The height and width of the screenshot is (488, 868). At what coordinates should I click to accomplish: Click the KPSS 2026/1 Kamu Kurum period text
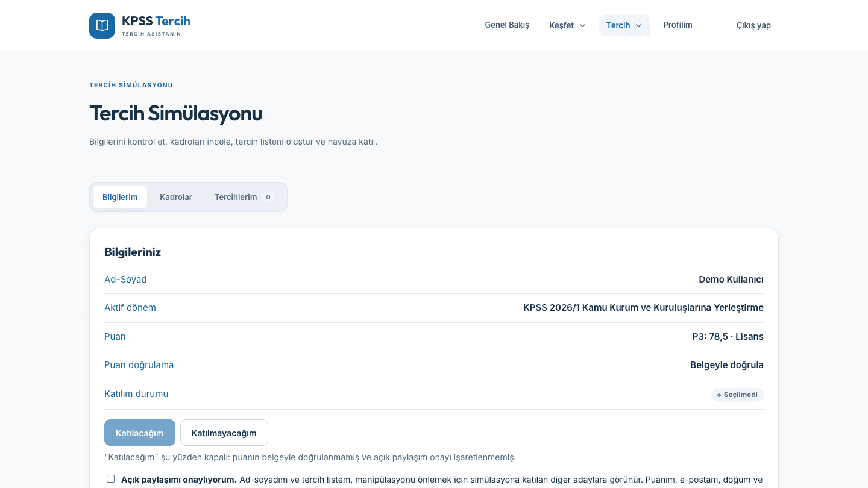point(643,308)
